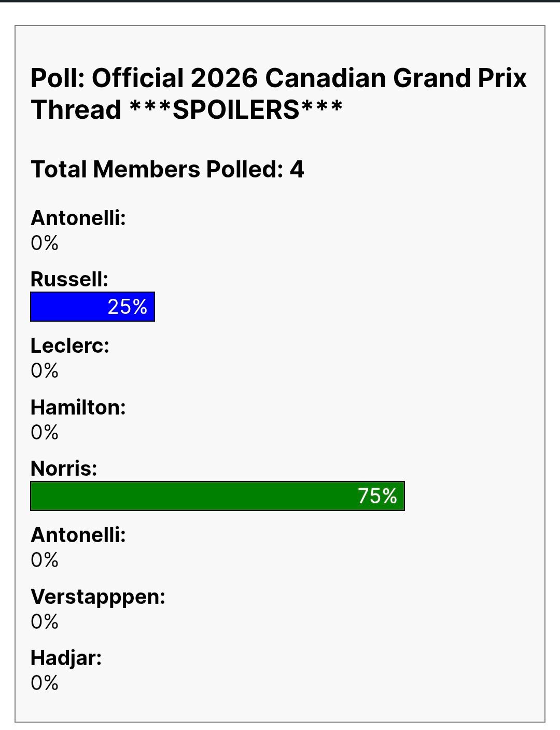
Task: Click the 0% under the Antonelli entry below Norris
Action: pyautogui.click(x=45, y=560)
